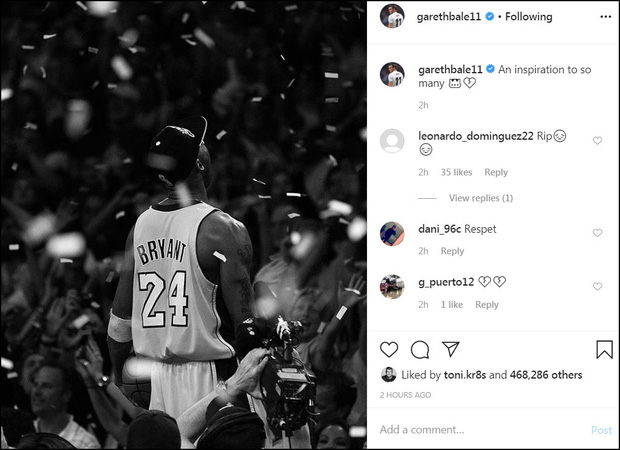Like leonardo_dominguez22's comment
The width and height of the screenshot is (620, 450).
(598, 141)
